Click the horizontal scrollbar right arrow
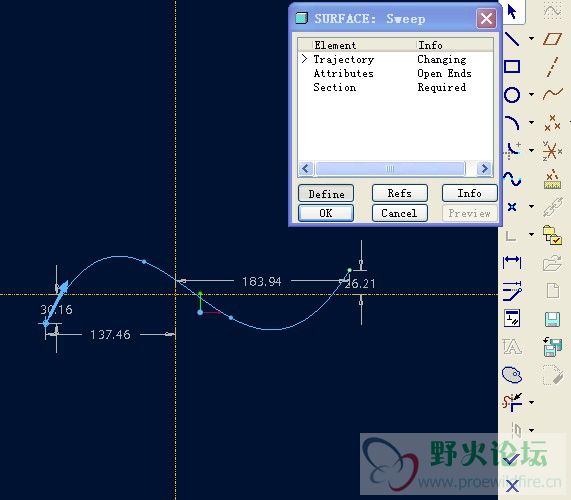This screenshot has width=571, height=500. point(484,168)
